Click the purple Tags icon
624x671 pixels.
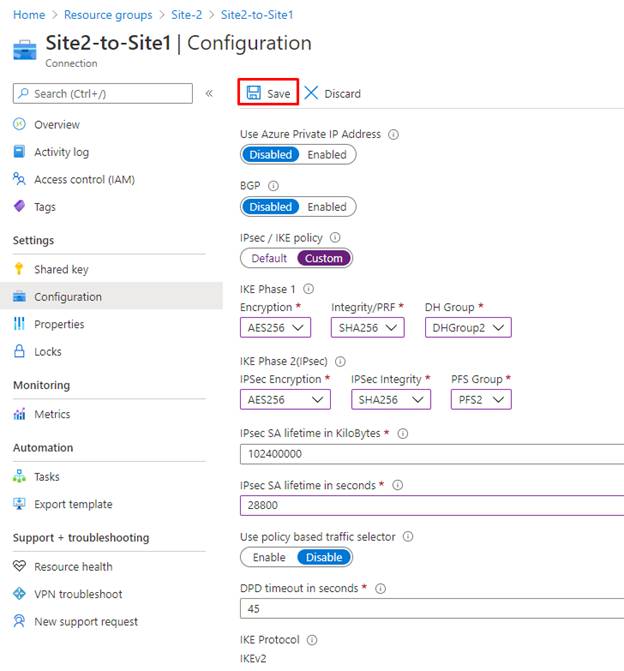tap(19, 206)
